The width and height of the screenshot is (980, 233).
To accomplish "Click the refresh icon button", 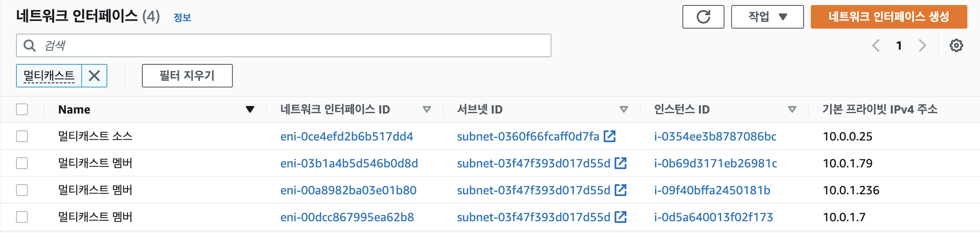I will coord(703,17).
